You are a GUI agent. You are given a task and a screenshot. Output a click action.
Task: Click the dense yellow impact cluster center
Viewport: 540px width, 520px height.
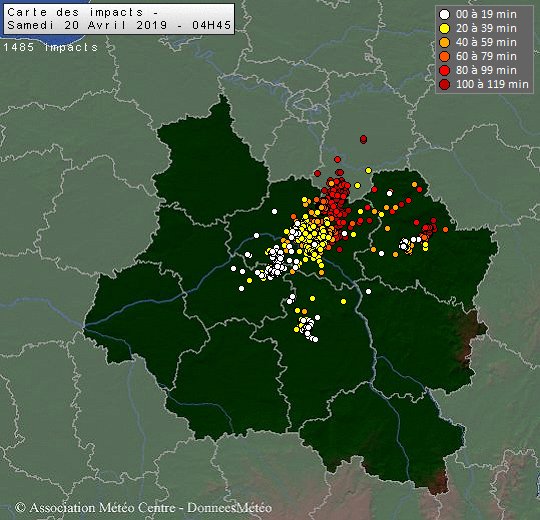[313, 238]
